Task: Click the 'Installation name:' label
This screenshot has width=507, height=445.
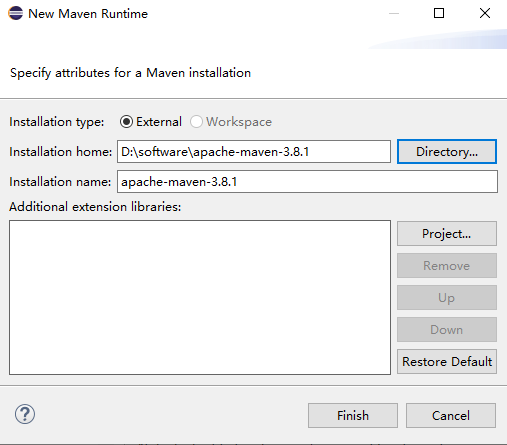Action: pos(60,182)
